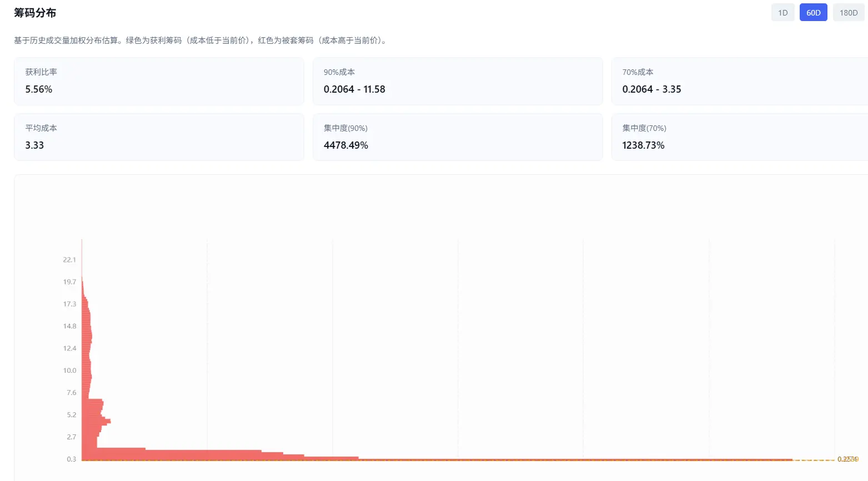Click the 10.0 y-axis label
The width and height of the screenshot is (868, 481).
[69, 371]
